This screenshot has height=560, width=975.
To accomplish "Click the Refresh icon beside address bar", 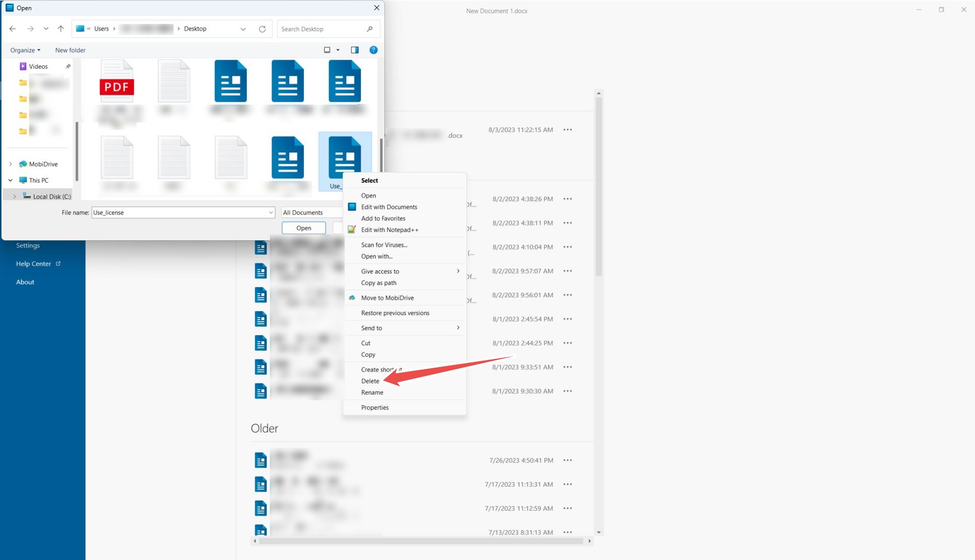I will pos(262,29).
